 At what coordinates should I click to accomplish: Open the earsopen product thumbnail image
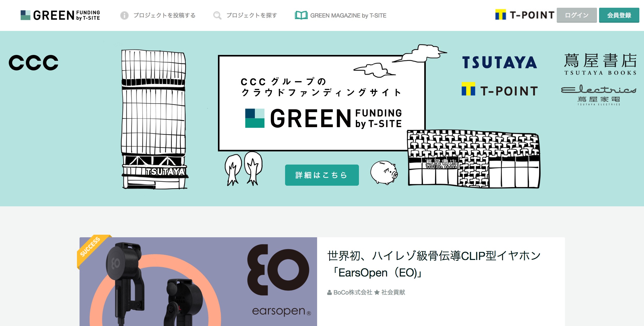[x=198, y=282]
